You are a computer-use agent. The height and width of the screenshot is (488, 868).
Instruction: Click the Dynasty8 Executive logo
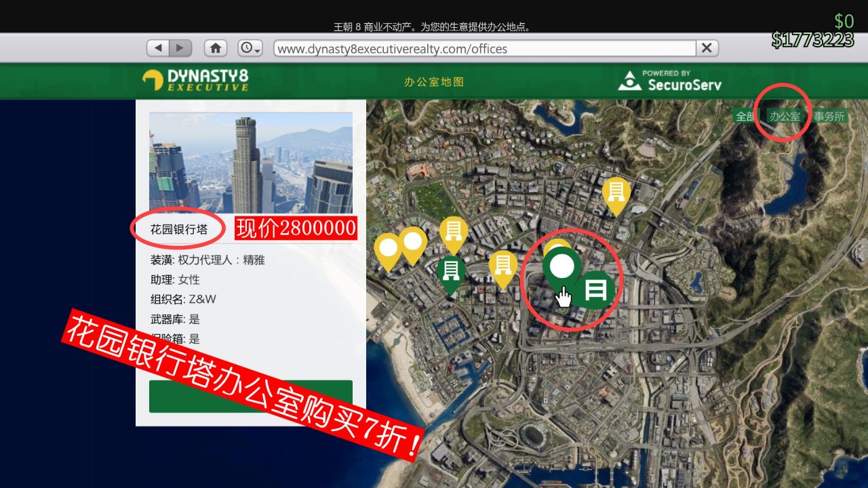[x=195, y=80]
